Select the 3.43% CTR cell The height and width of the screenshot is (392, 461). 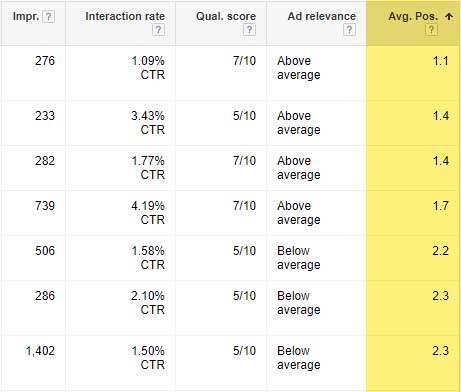coord(148,123)
